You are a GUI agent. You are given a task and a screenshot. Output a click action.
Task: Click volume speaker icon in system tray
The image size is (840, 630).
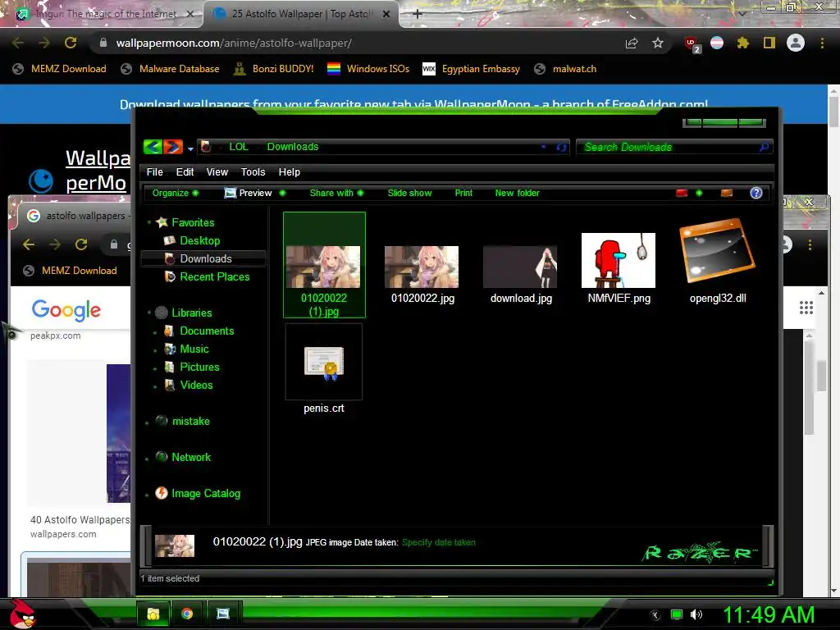coord(696,614)
